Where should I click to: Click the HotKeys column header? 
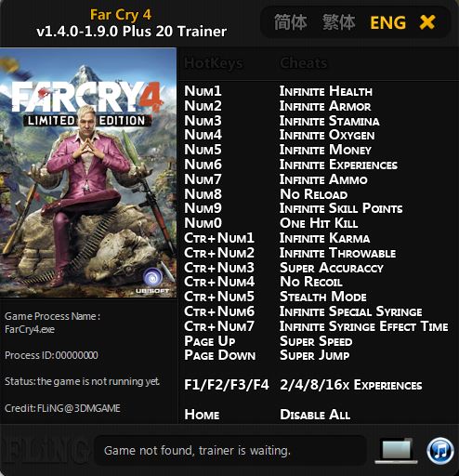pyautogui.click(x=214, y=63)
